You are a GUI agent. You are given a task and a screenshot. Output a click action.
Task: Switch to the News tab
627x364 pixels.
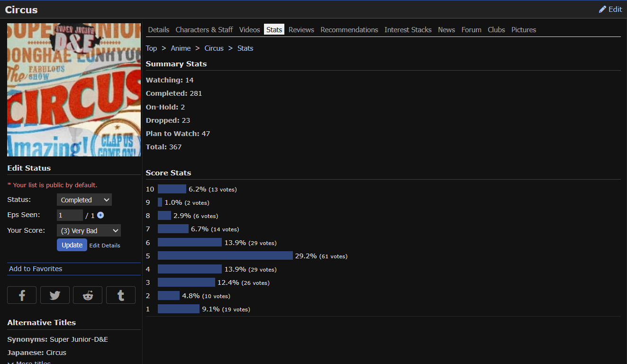point(446,29)
